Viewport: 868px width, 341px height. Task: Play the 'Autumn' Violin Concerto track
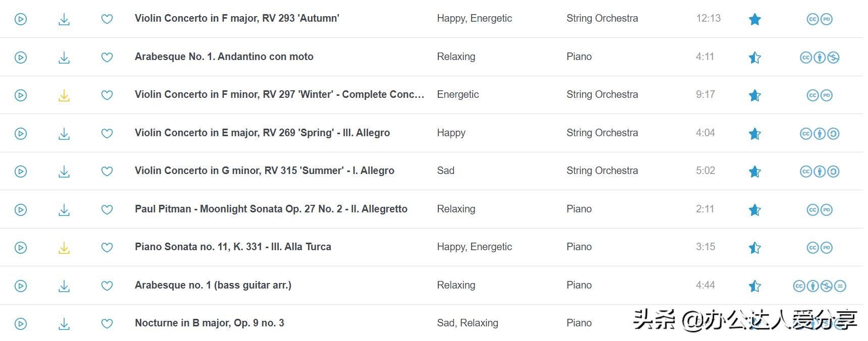click(x=21, y=19)
